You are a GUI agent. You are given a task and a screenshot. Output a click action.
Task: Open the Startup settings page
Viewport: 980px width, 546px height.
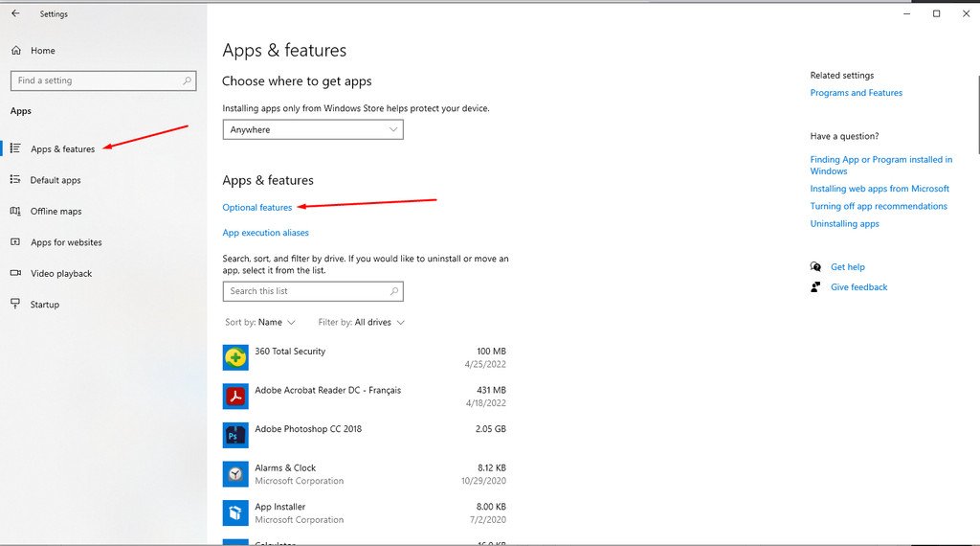tap(44, 305)
